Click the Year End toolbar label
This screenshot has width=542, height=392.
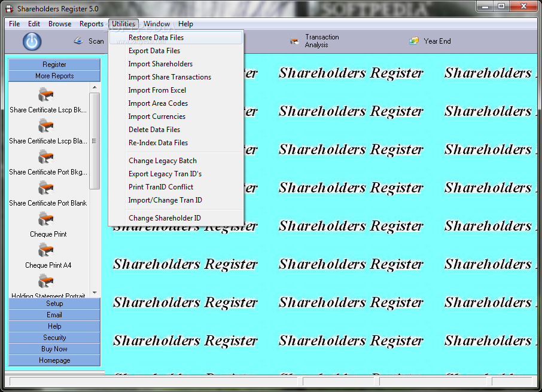437,41
